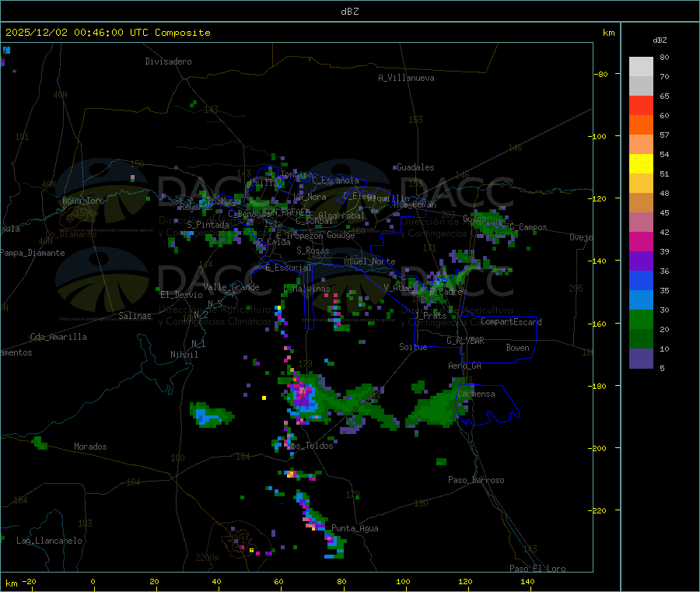This screenshot has width=700, height=592.
Task: Click the Salinas map label
Action: pyautogui.click(x=135, y=316)
